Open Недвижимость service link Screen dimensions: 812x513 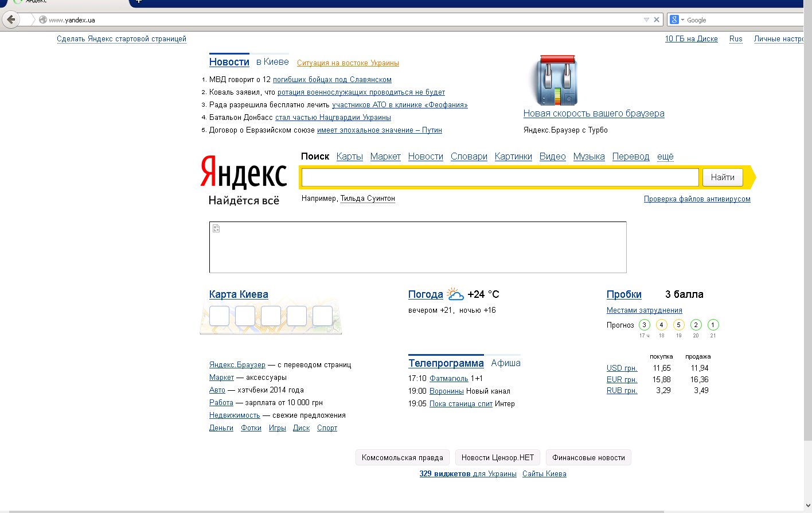click(x=235, y=415)
